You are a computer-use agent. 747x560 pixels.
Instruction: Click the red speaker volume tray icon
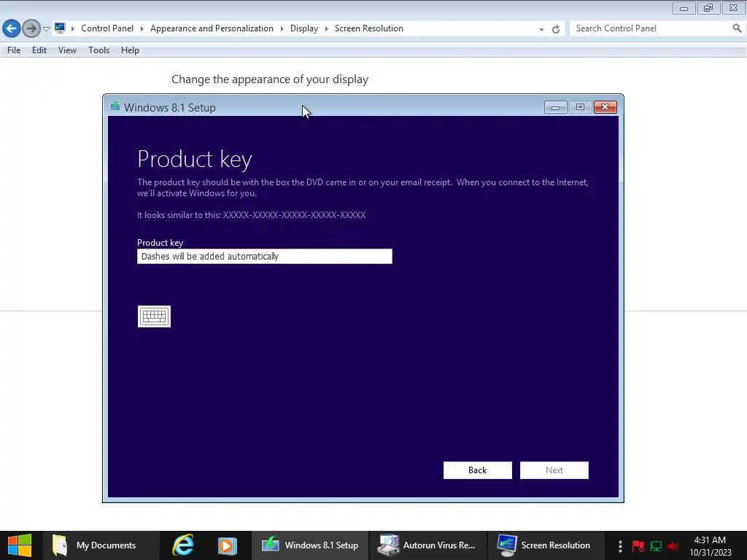click(x=673, y=546)
